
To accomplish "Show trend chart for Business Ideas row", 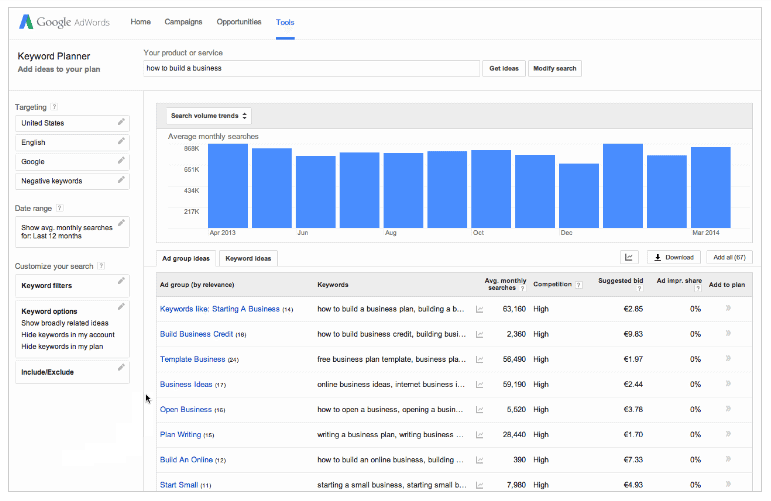I will click(x=479, y=384).
